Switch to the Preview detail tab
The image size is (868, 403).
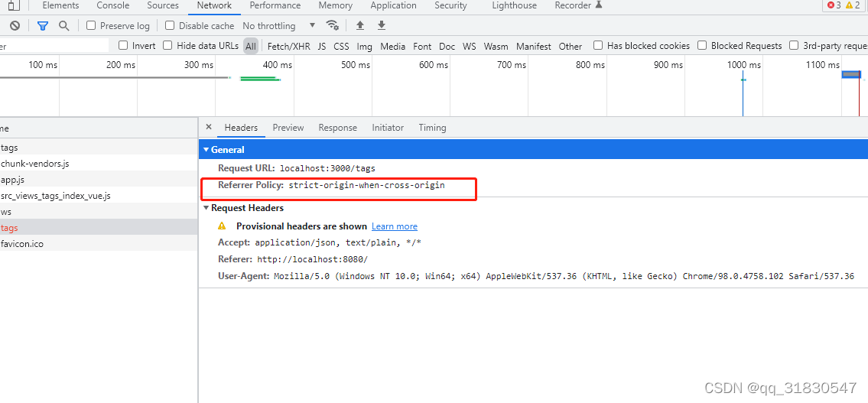click(288, 127)
